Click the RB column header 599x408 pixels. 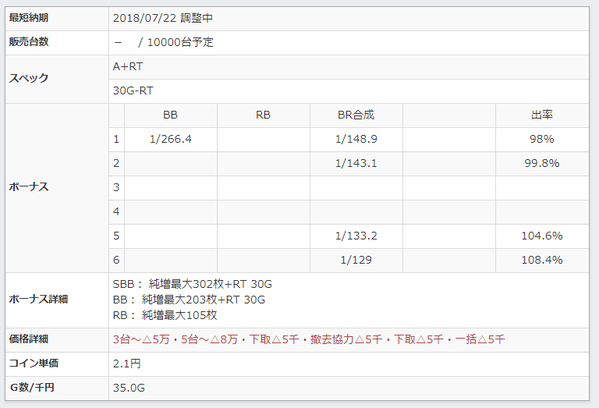click(263, 115)
